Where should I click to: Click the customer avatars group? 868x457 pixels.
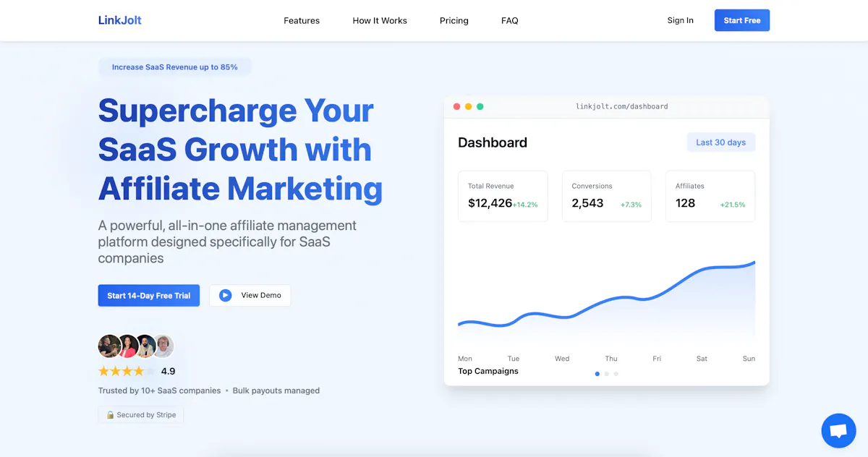[x=136, y=346]
